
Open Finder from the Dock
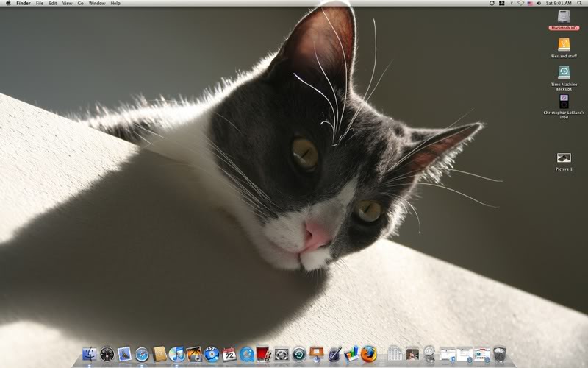point(90,354)
